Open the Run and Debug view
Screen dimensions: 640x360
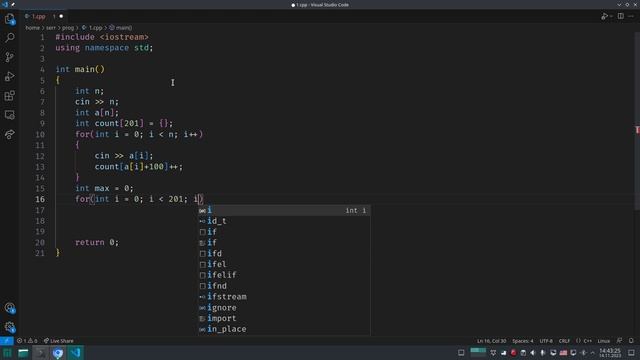point(9,76)
